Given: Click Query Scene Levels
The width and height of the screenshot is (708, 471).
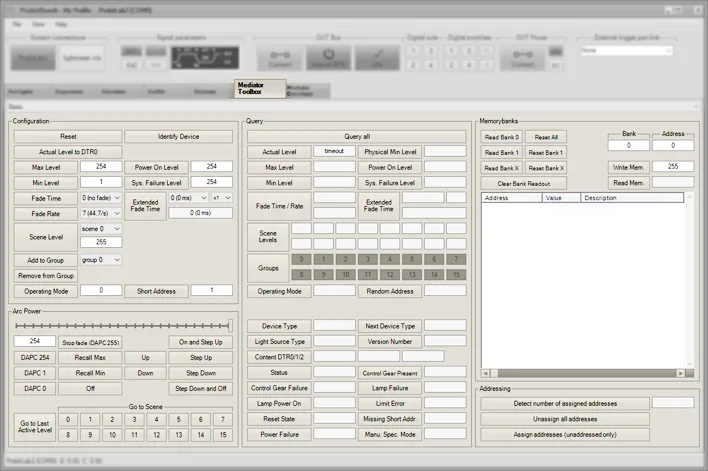Looking at the screenshot, I should pyautogui.click(x=268, y=237).
